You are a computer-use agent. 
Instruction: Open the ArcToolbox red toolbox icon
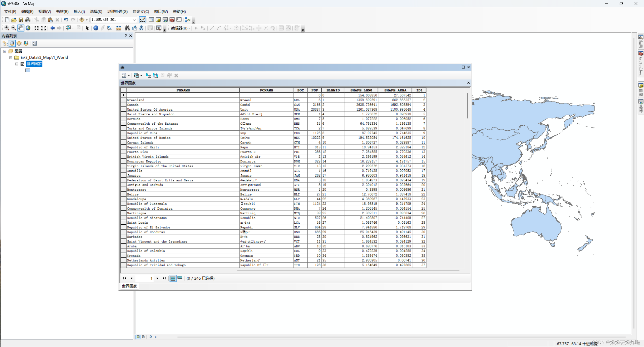[x=172, y=20]
